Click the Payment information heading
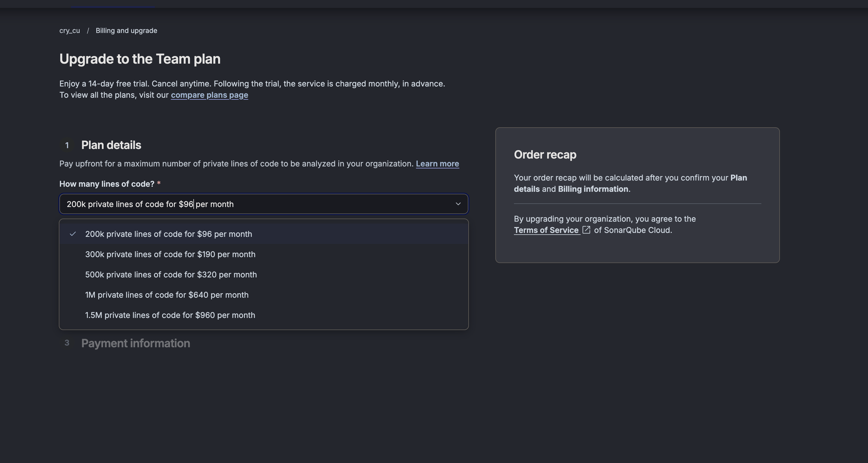The width and height of the screenshot is (868, 463). [x=135, y=343]
